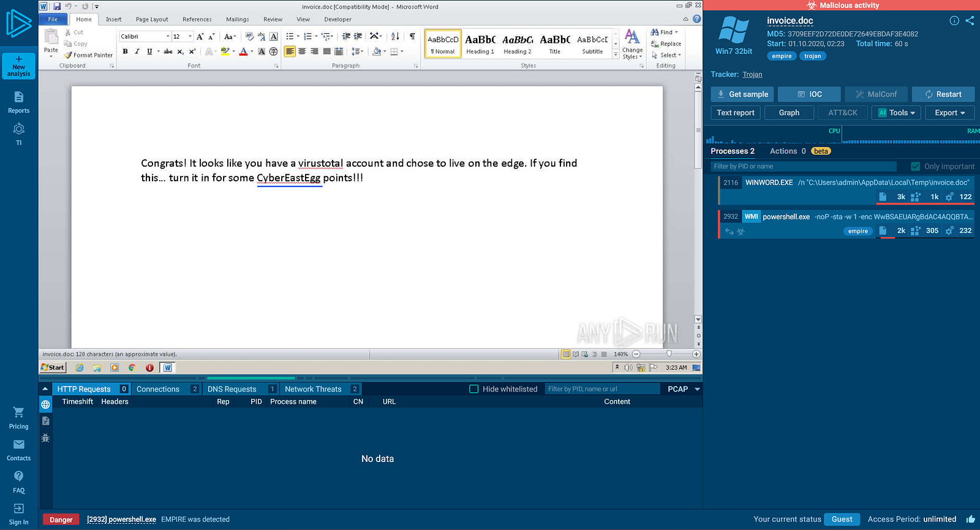
Task: Click the font color swatch in Word
Action: [x=243, y=51]
